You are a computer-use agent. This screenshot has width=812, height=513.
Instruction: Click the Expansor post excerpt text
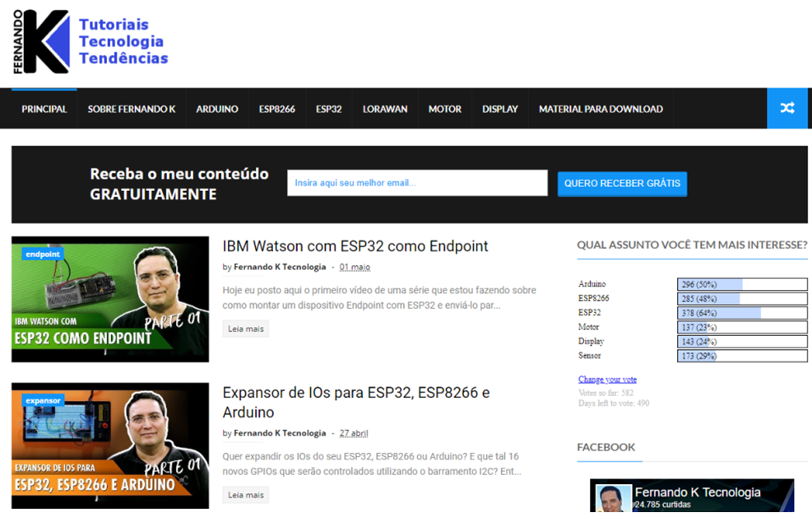(x=372, y=464)
